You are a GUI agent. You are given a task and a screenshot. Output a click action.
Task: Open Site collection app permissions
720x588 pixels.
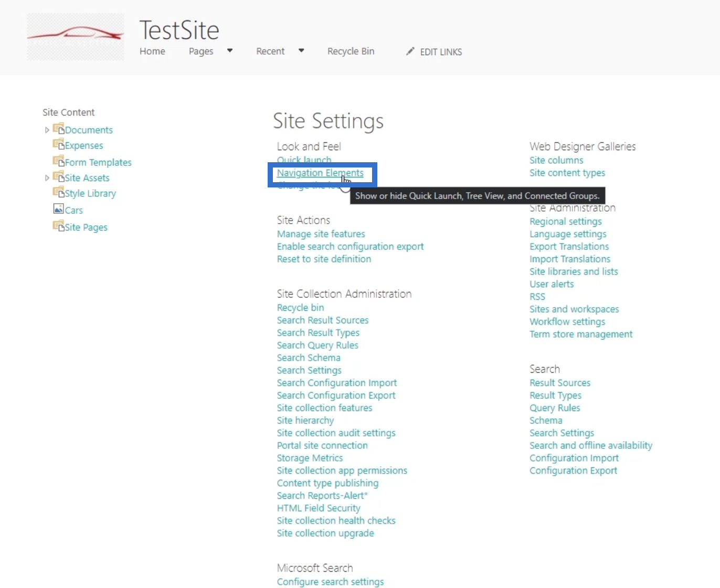click(342, 470)
